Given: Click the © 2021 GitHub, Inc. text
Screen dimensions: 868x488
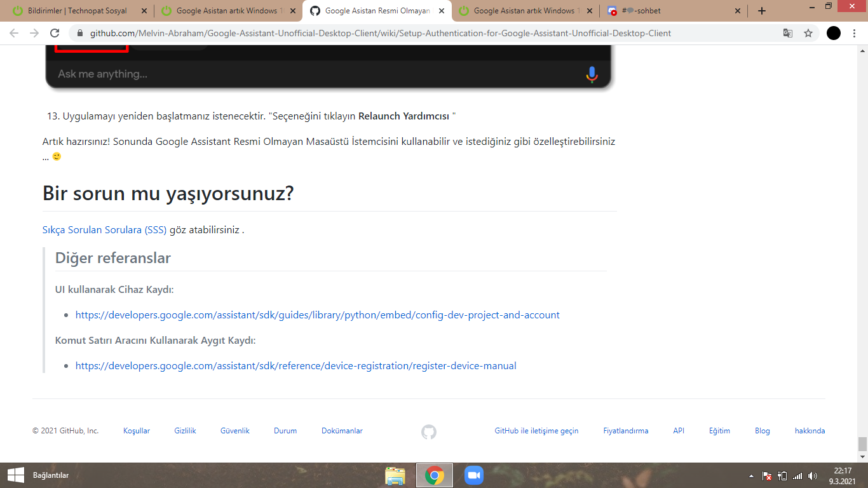Looking at the screenshot, I should point(65,431).
